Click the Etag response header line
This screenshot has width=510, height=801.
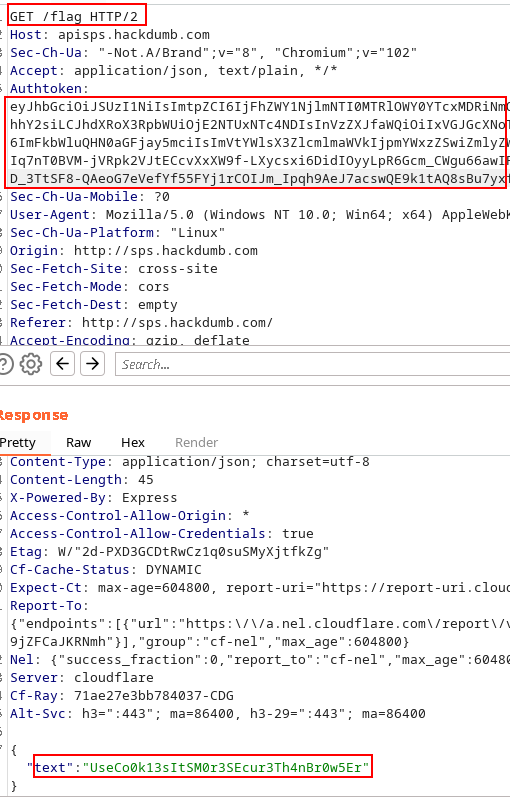170,552
